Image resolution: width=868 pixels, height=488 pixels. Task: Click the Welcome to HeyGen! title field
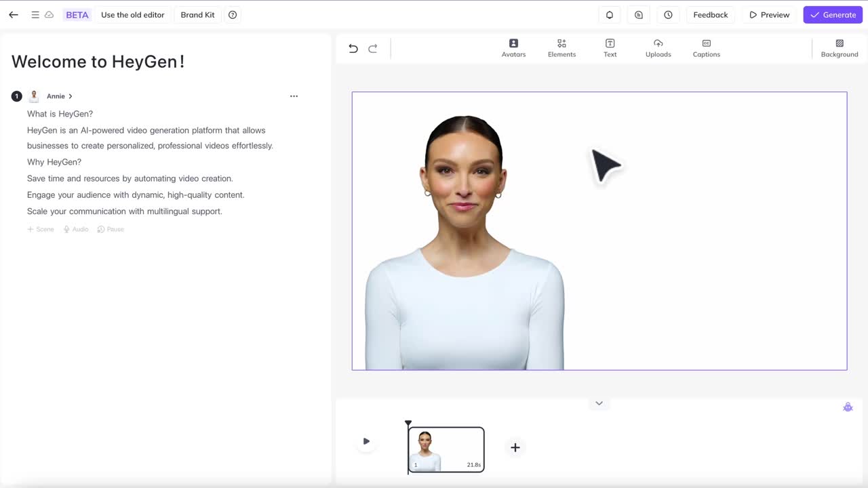(98, 62)
